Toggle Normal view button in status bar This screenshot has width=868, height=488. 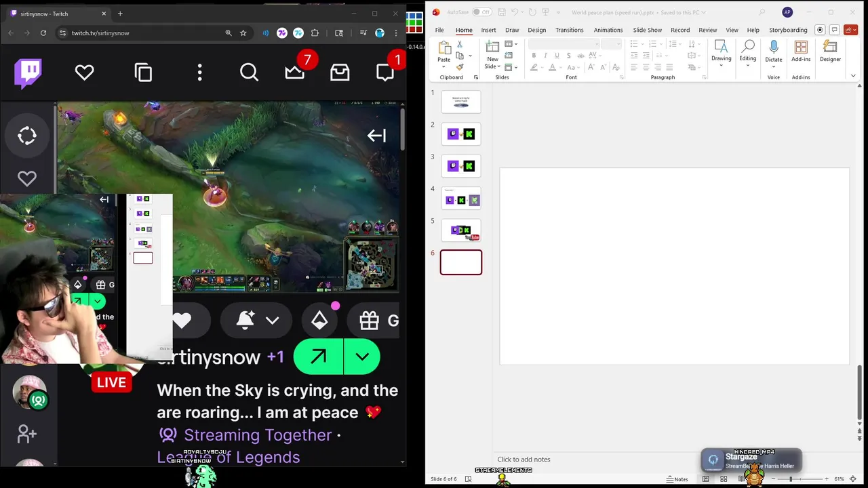click(706, 479)
